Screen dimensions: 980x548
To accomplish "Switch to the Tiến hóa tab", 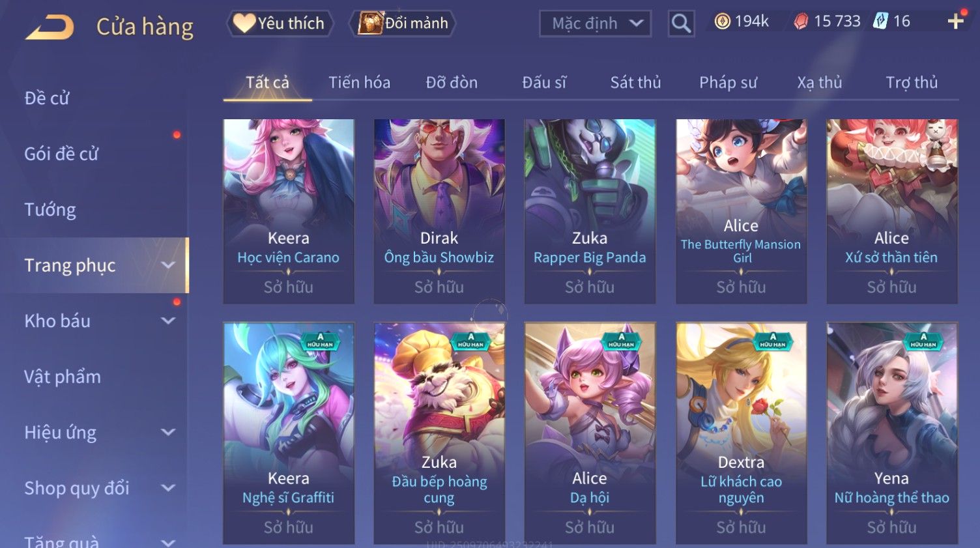I will point(359,83).
